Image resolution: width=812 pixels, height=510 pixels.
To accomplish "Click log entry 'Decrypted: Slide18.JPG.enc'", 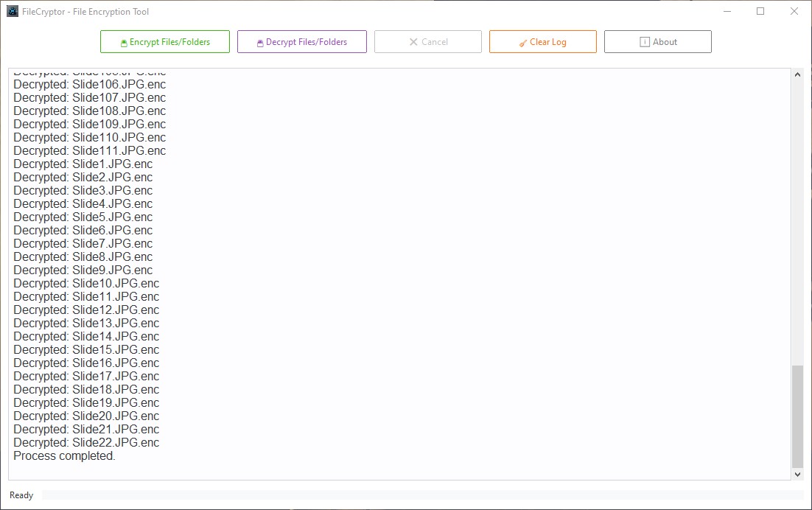I will pyautogui.click(x=86, y=390).
